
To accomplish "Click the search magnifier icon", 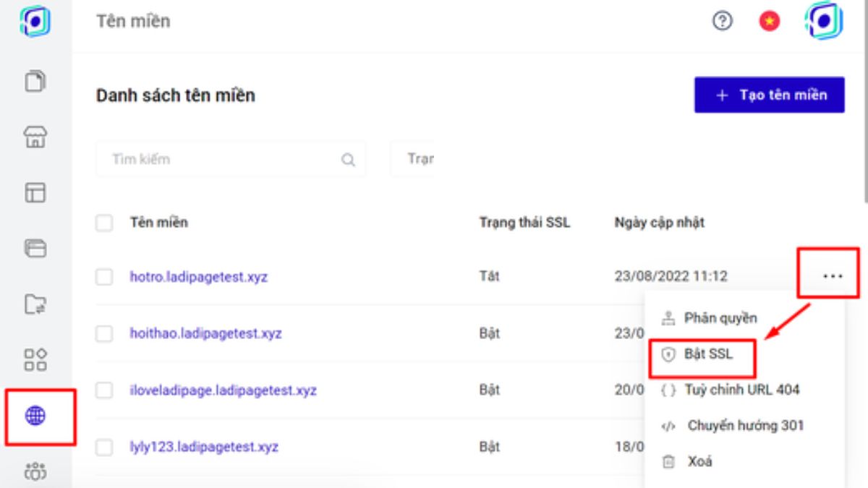I will point(348,160).
